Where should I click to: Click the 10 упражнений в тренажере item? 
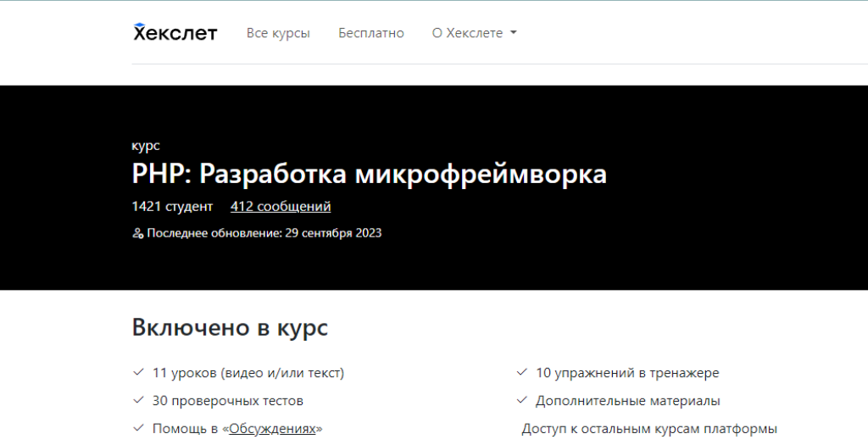pos(627,373)
